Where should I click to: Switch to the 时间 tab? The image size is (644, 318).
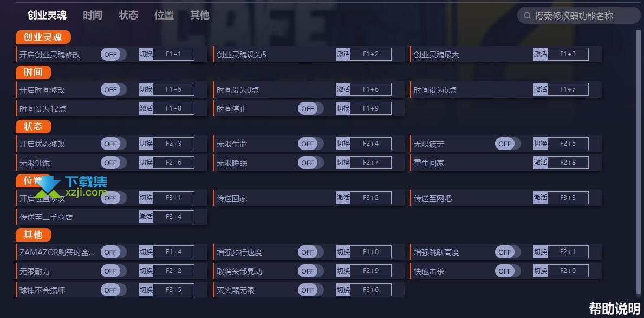pos(93,15)
